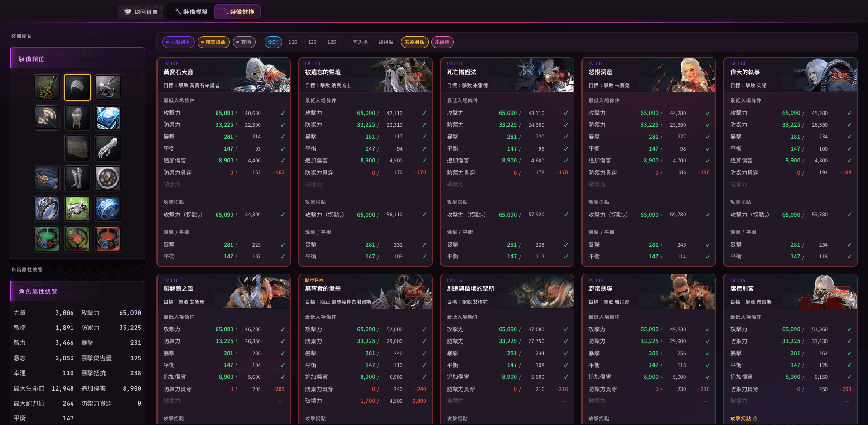The width and height of the screenshot is (868, 425).
Task: Filter dungeons by level 115
Action: click(293, 42)
